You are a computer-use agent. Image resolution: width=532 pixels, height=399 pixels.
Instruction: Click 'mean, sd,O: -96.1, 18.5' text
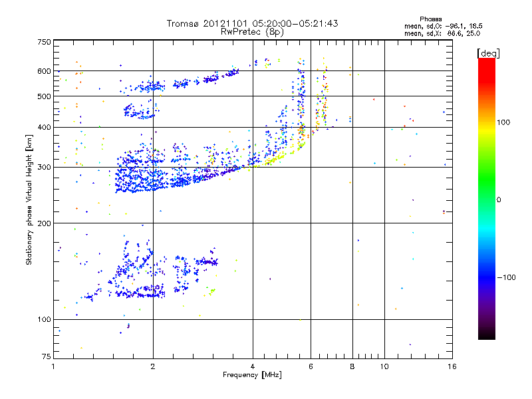pos(444,26)
